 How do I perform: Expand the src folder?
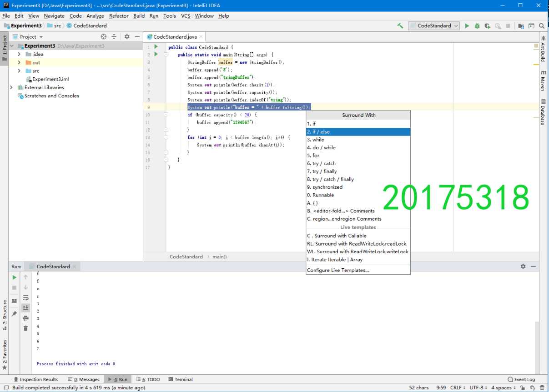click(19, 71)
